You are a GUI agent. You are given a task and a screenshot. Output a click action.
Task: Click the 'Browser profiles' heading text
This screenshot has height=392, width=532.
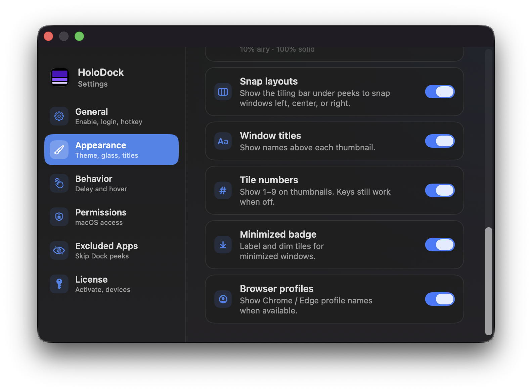coord(277,289)
